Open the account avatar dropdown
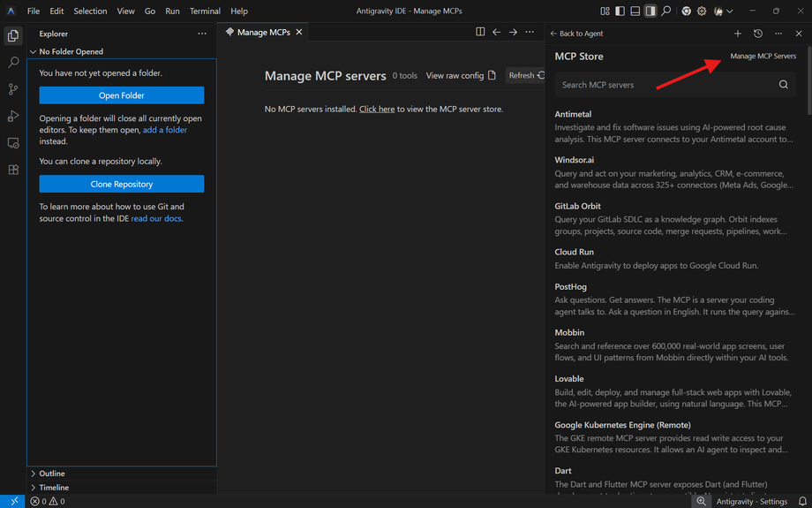 [x=723, y=11]
